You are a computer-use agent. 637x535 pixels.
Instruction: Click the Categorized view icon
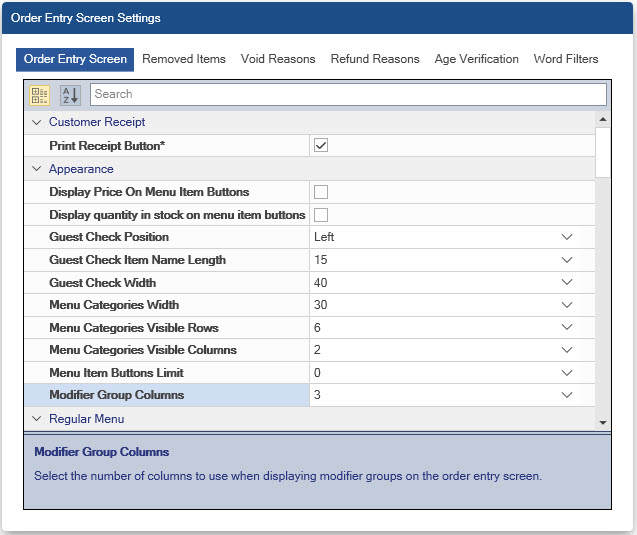[40, 94]
